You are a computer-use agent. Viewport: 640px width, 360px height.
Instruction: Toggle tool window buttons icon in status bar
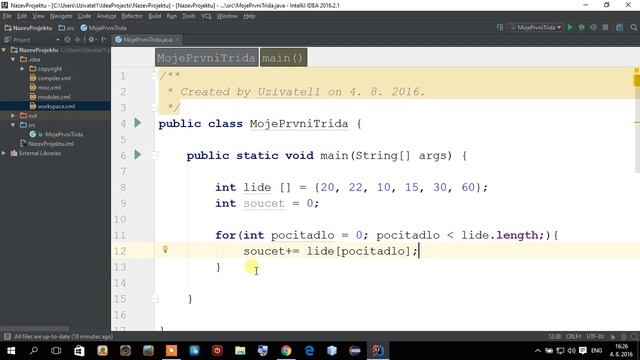(x=7, y=336)
